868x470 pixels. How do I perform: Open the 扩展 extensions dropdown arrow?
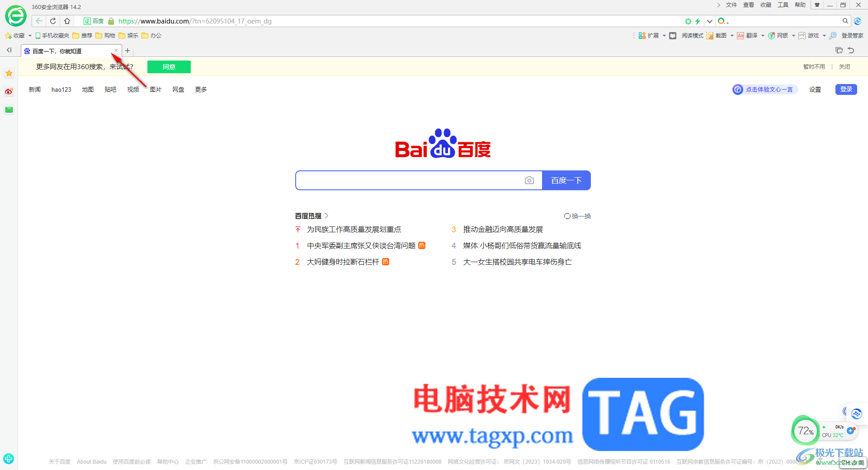(x=664, y=35)
